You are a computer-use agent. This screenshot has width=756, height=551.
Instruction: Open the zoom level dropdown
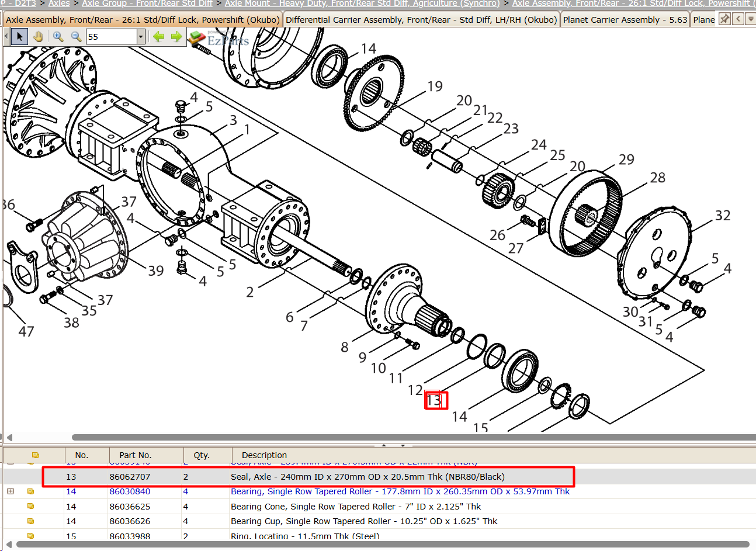[x=141, y=37]
